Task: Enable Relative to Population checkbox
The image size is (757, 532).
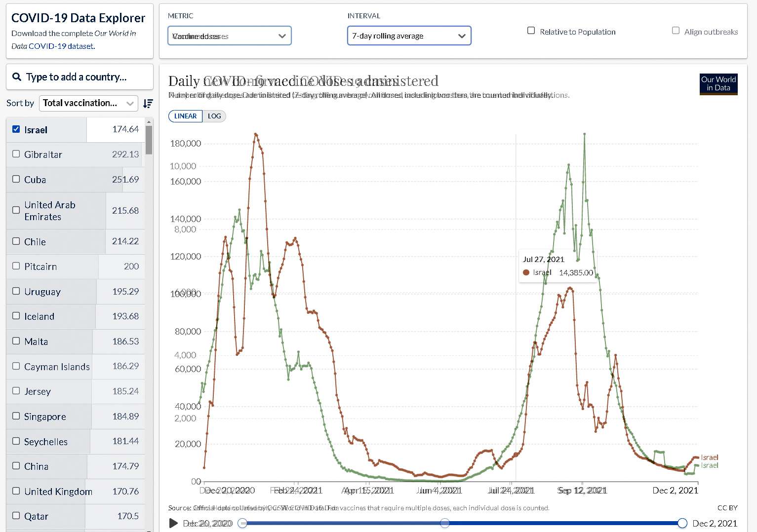Action: click(x=531, y=31)
